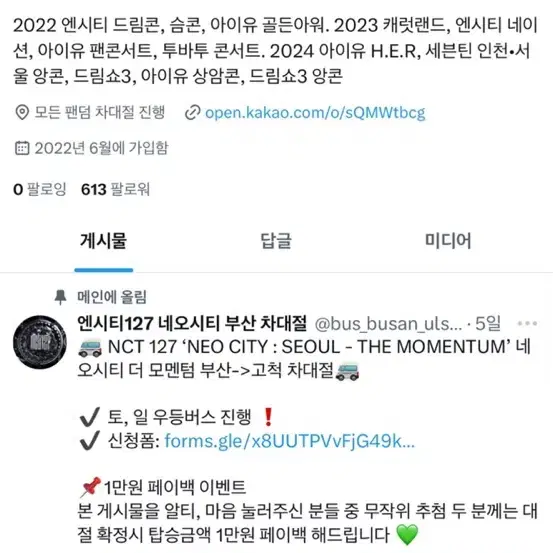This screenshot has height=553, width=553.
Task: Click the location pin icon
Action: tap(22, 113)
